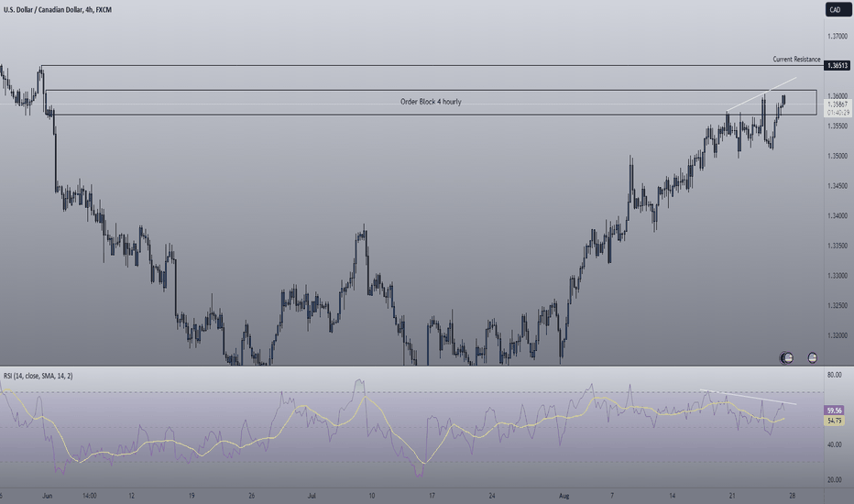Click the 'Jun' date on the time axis
The width and height of the screenshot is (854, 504).
[48, 496]
